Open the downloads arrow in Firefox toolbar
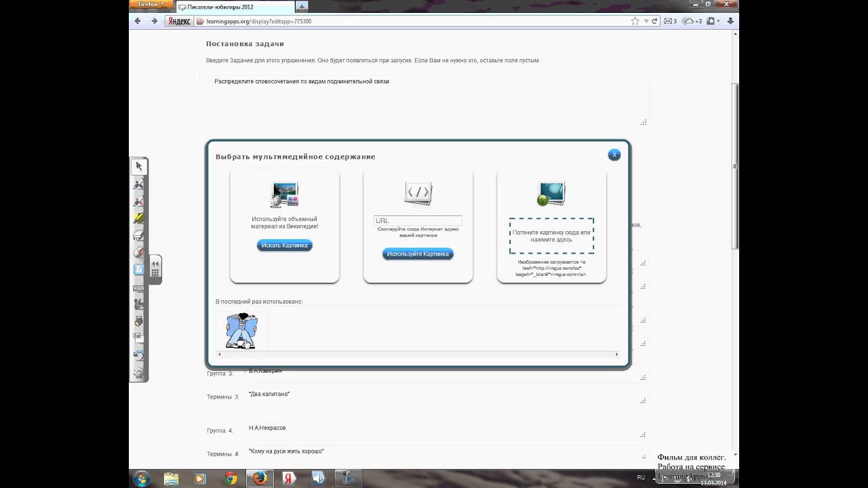 (731, 21)
